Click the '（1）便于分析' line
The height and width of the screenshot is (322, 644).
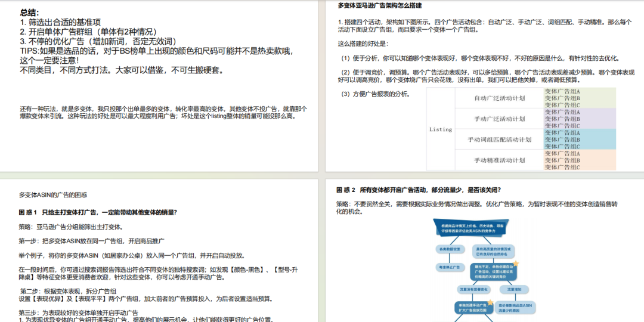click(x=480, y=58)
